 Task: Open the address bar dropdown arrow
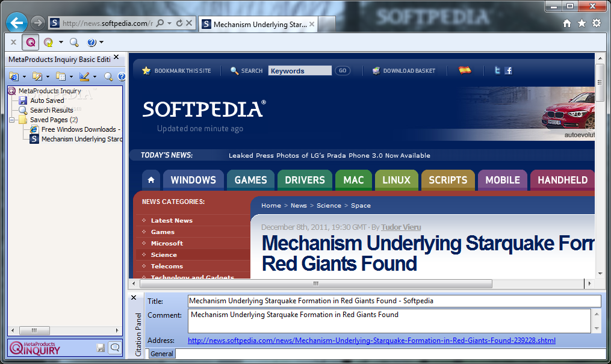[170, 23]
